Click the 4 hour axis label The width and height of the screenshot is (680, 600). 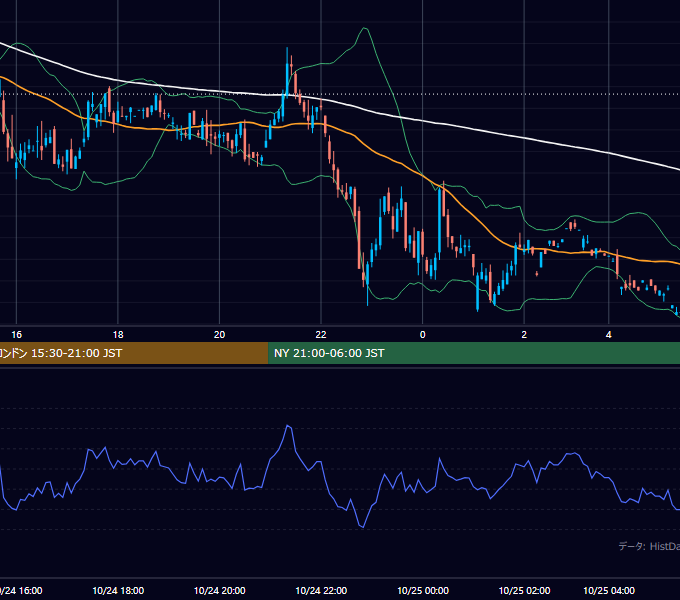pos(608,335)
